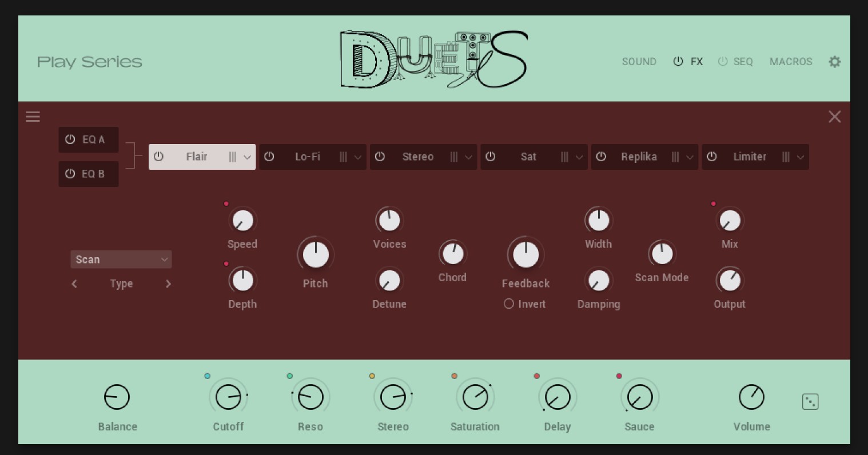Click the Scan Mode knob

pos(662,254)
